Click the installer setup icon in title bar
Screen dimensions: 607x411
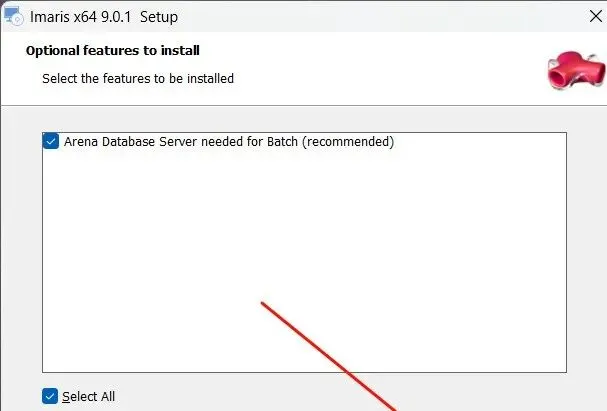click(x=14, y=16)
